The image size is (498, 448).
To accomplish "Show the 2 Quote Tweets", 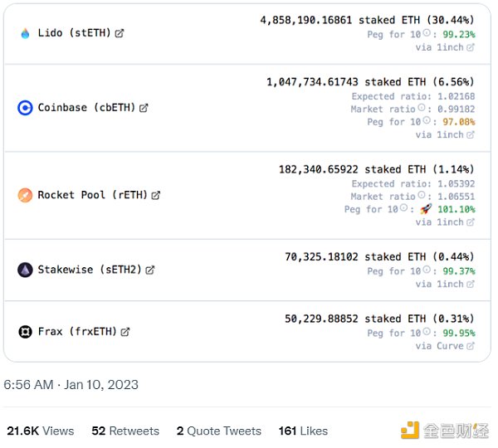I will pyautogui.click(x=218, y=431).
